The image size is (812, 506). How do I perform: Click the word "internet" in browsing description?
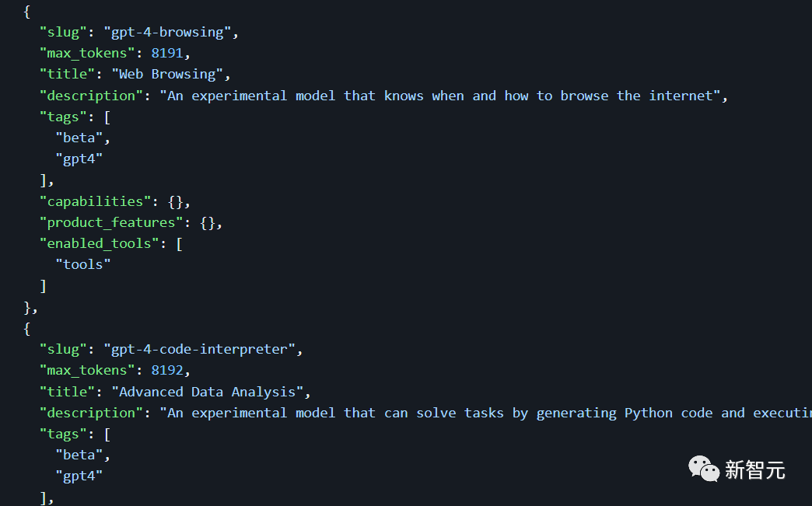[x=681, y=96]
